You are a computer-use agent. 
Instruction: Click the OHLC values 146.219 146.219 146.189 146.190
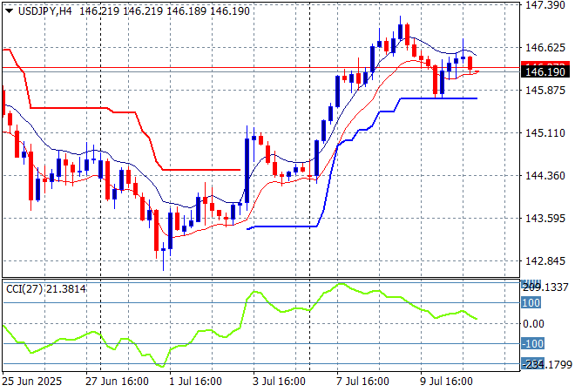point(165,11)
